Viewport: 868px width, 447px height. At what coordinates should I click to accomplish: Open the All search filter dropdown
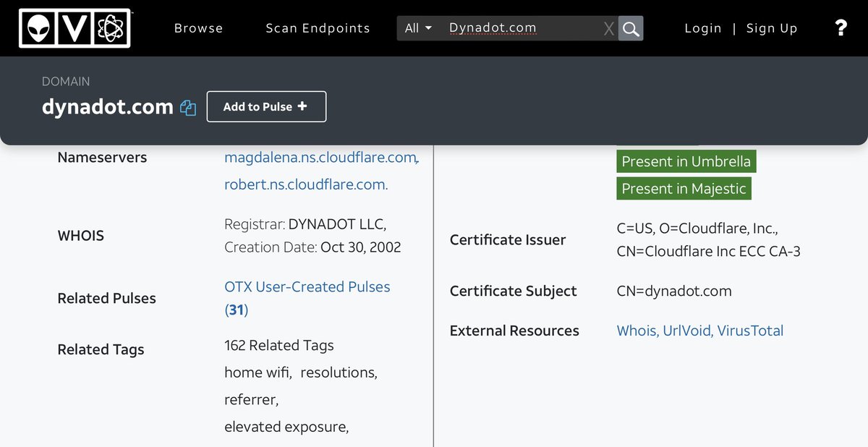tap(418, 28)
